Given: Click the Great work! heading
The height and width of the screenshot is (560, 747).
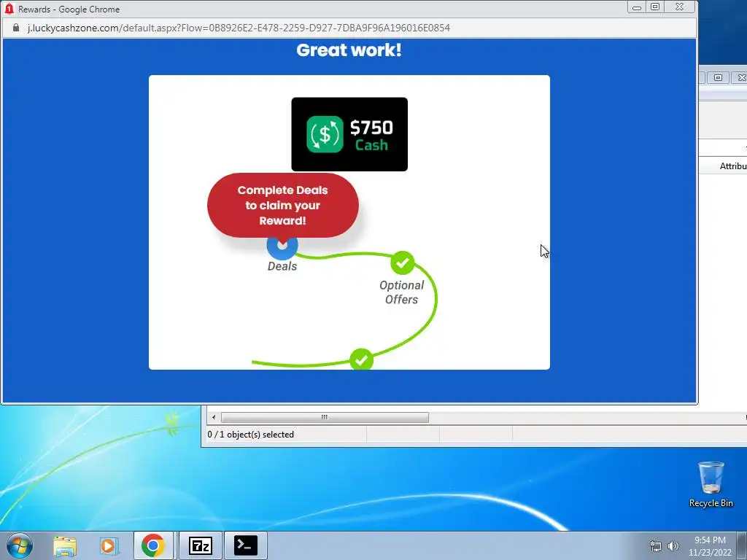Looking at the screenshot, I should pyautogui.click(x=349, y=50).
